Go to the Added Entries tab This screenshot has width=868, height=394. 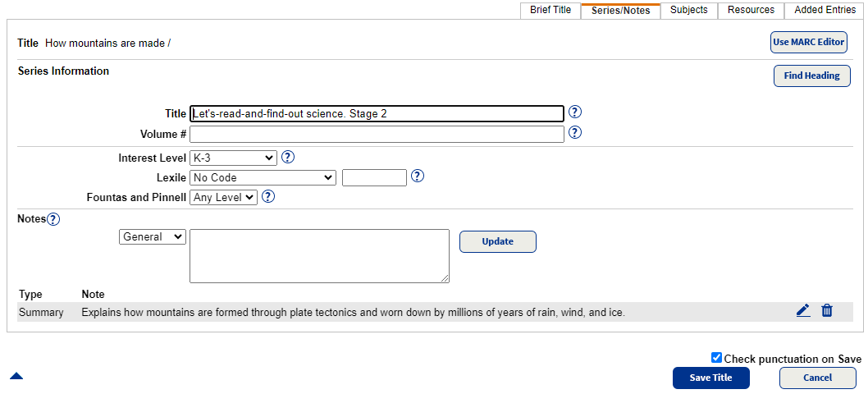point(825,10)
